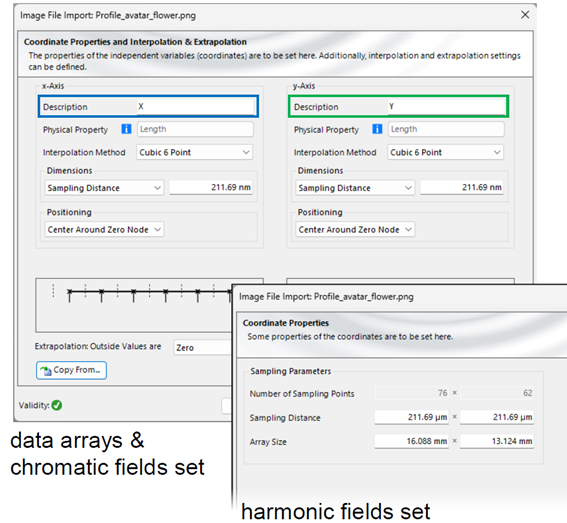Click x-Axis 211.69 nm sampling distance field
567x523 pixels.
[x=211, y=187]
